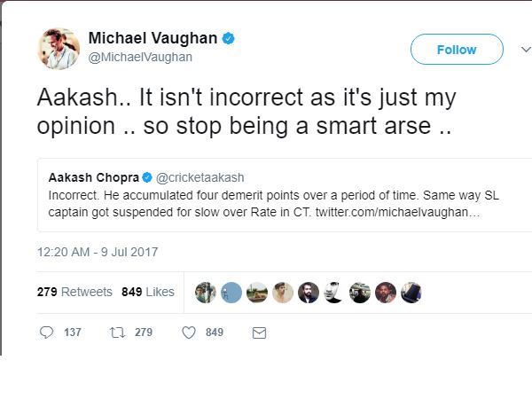
Task: Follow Michael Vaughan
Action: pos(457,50)
